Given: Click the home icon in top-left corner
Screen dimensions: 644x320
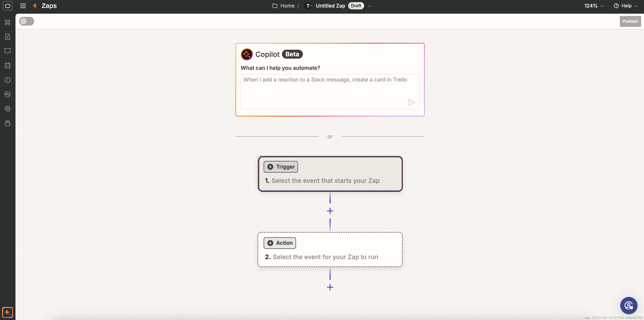Looking at the screenshot, I should click(8, 6).
